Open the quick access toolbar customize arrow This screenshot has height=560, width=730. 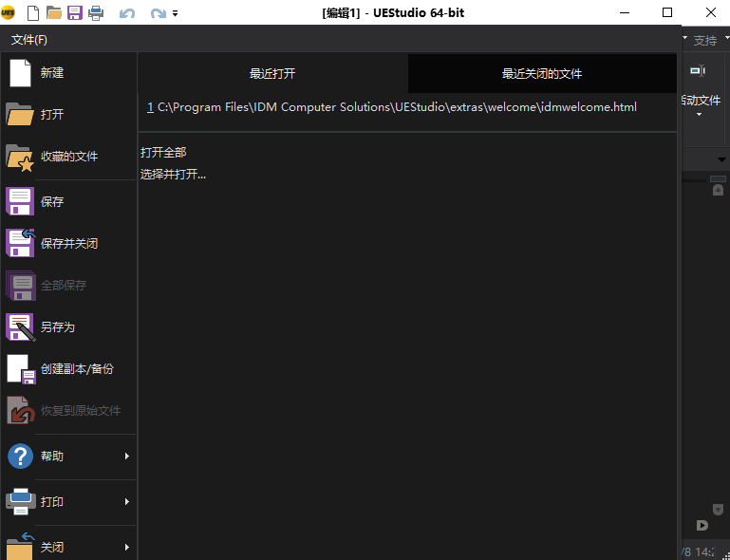coord(175,14)
